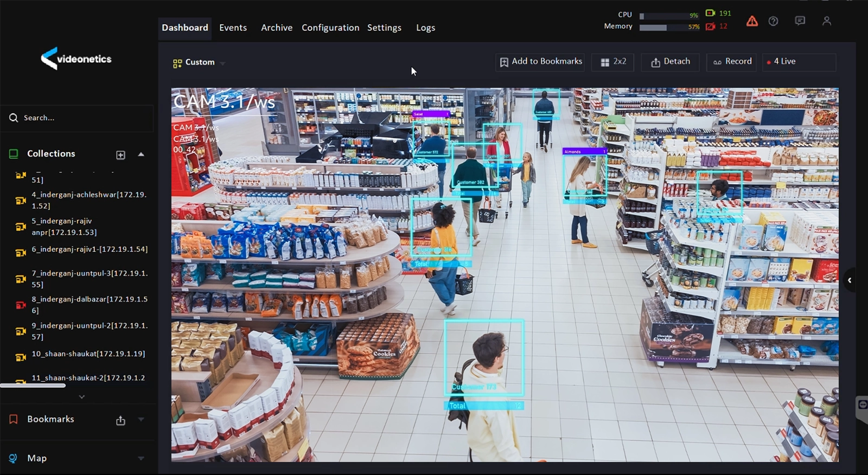The height and width of the screenshot is (475, 868).
Task: Expand the Map section arrow
Action: point(141,459)
